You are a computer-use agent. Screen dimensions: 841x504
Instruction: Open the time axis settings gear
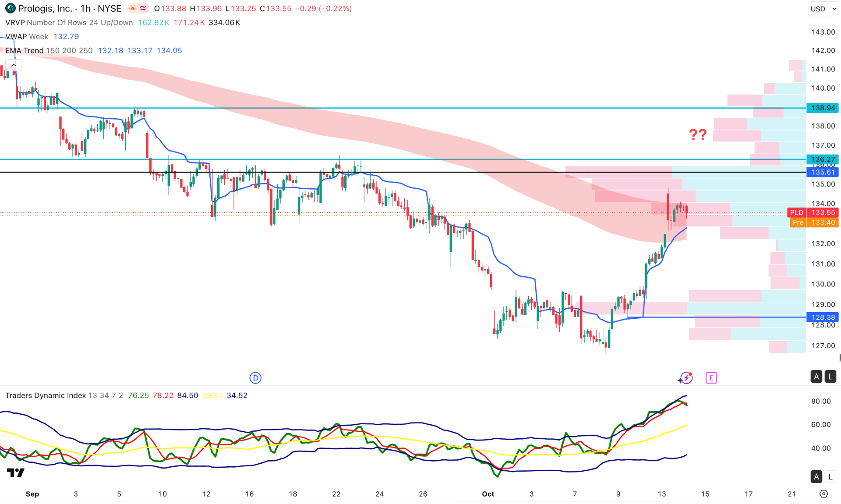coord(823,494)
